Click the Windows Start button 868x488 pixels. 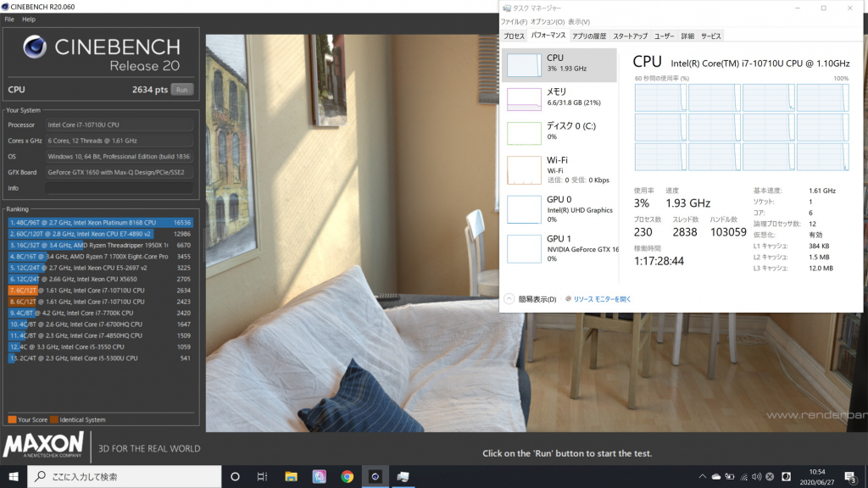[14, 476]
